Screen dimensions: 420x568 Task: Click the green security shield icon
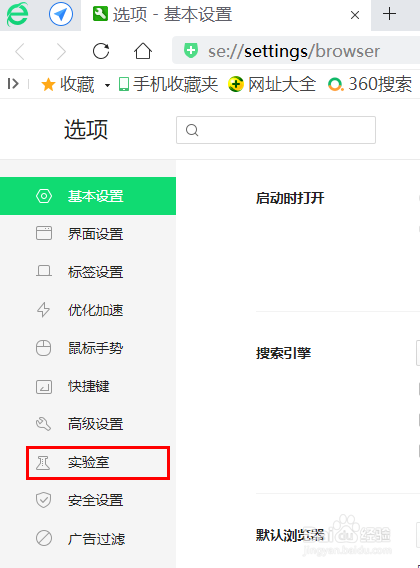coord(191,51)
